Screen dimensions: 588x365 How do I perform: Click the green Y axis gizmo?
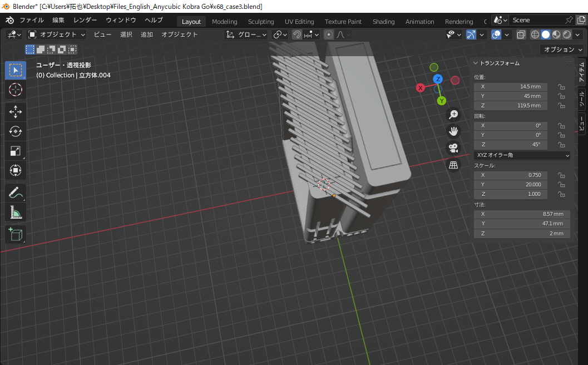(442, 101)
